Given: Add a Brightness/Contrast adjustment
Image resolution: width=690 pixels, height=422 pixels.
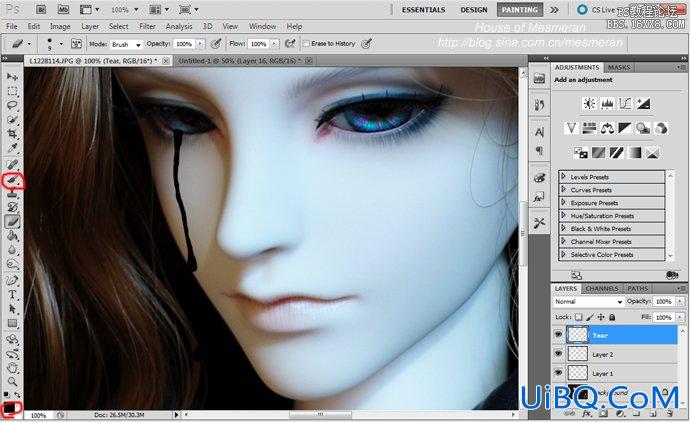Looking at the screenshot, I should pos(589,103).
